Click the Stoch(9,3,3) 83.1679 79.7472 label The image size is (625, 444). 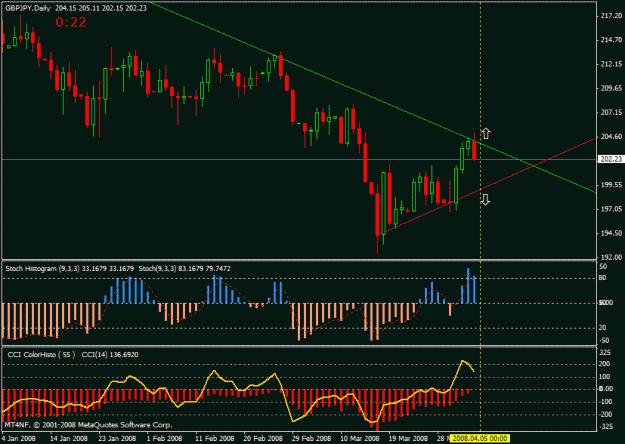coord(184,269)
